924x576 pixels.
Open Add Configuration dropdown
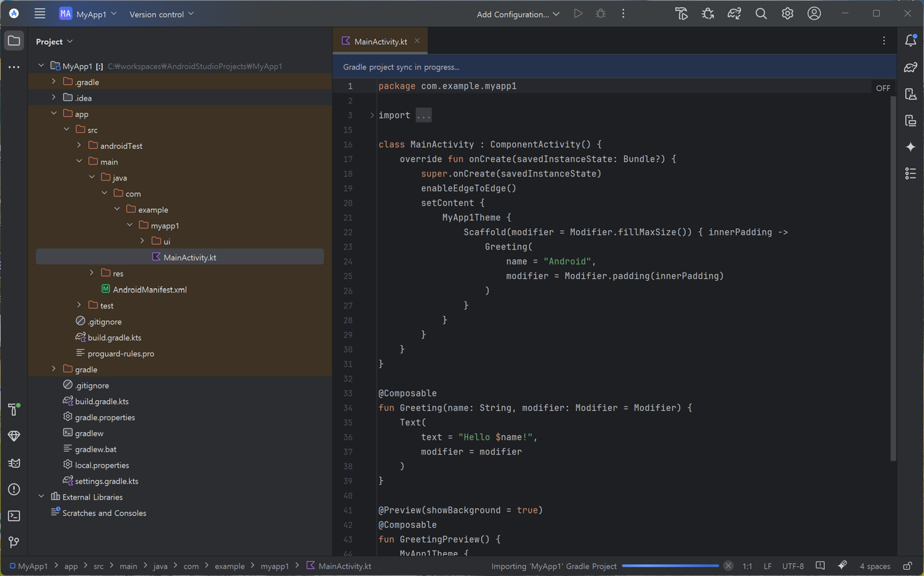coord(518,14)
